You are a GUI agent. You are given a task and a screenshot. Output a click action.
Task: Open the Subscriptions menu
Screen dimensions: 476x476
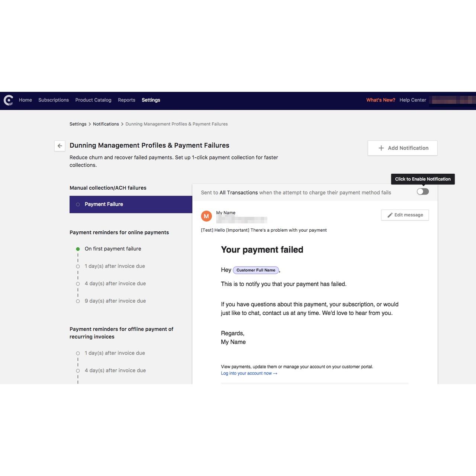click(54, 100)
